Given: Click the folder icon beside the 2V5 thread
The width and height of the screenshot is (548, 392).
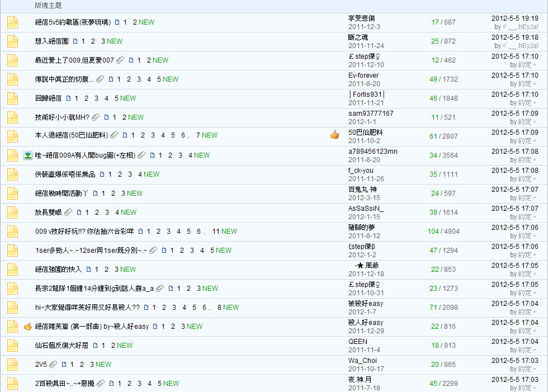Looking at the screenshot, I should (12, 365).
